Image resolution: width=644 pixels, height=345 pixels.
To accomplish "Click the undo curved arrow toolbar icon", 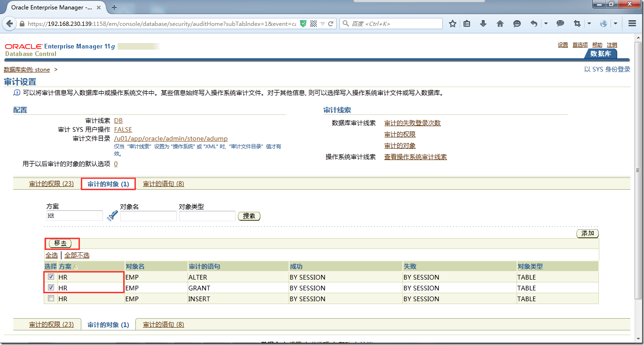I will [534, 24].
